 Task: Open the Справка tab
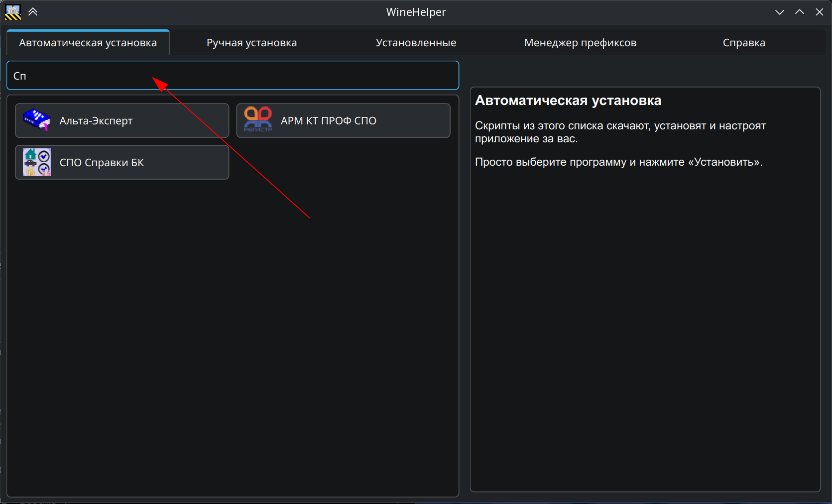744,43
